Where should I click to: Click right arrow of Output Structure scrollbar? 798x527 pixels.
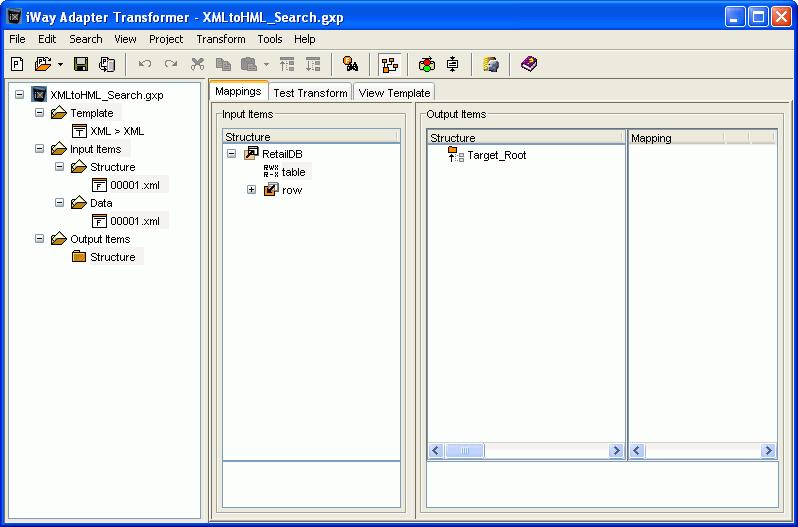pos(617,451)
